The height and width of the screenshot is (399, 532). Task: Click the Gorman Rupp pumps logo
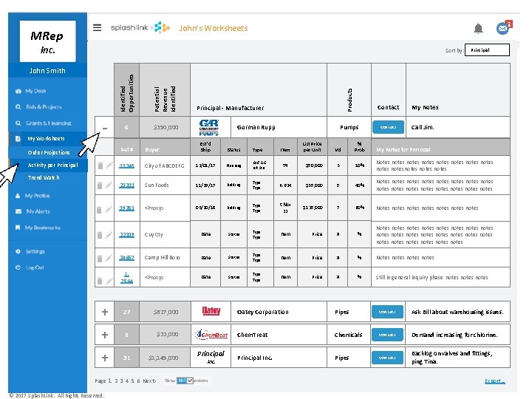point(209,127)
